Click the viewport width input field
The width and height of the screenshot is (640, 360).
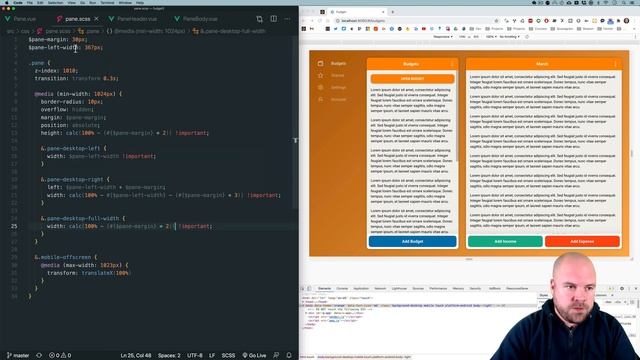[462, 37]
